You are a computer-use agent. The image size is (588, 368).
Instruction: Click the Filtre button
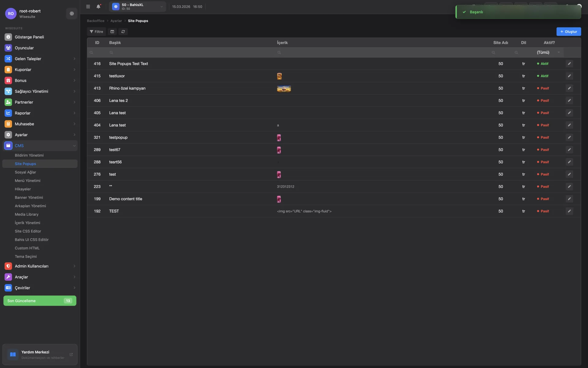pyautogui.click(x=96, y=32)
